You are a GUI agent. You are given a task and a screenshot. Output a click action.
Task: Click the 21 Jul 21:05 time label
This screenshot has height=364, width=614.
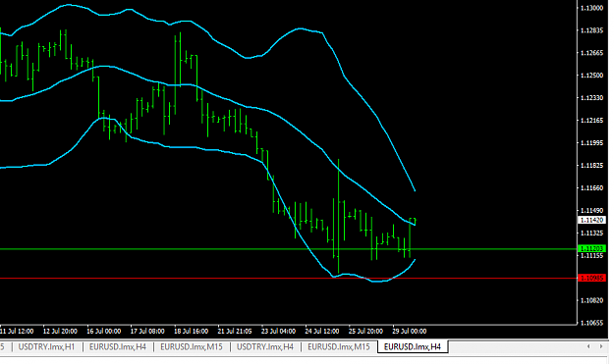tap(235, 332)
